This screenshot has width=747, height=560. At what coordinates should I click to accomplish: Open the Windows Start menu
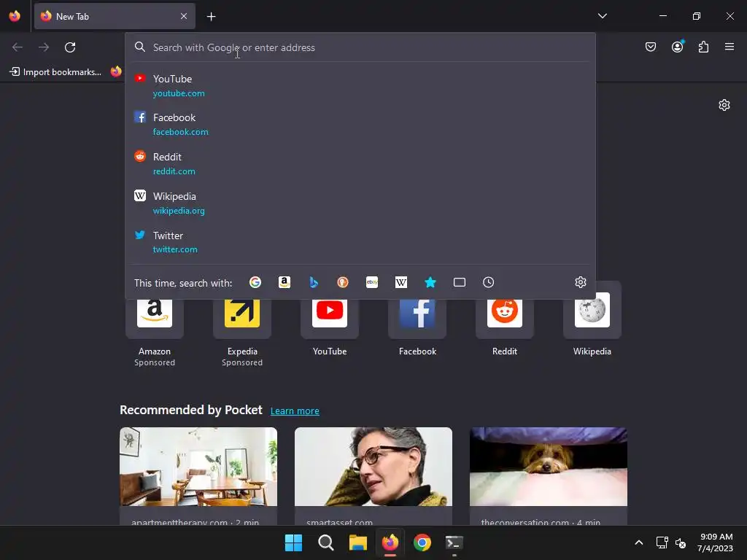[x=293, y=542]
